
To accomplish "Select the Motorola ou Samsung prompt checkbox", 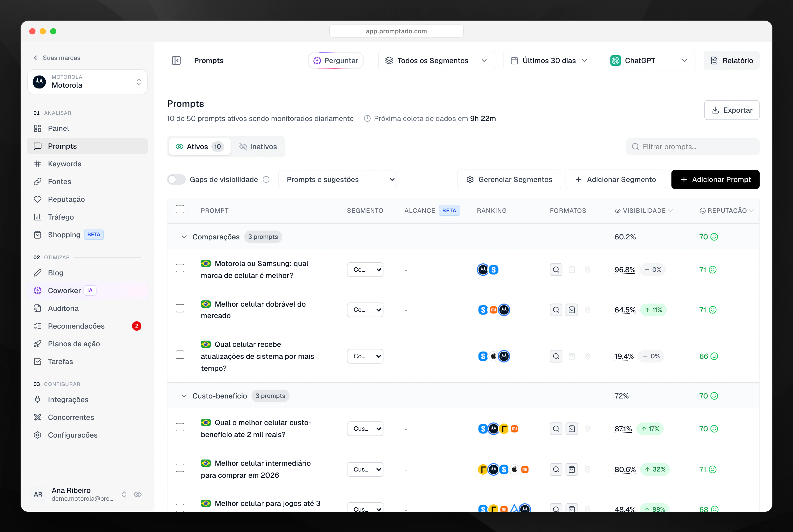I will [180, 268].
